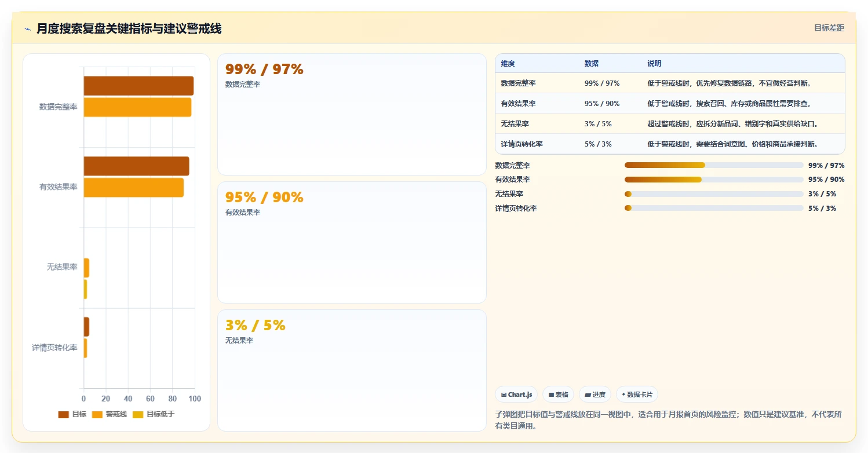Click the 说明 table column header
This screenshot has height=453, width=868.
pos(654,64)
